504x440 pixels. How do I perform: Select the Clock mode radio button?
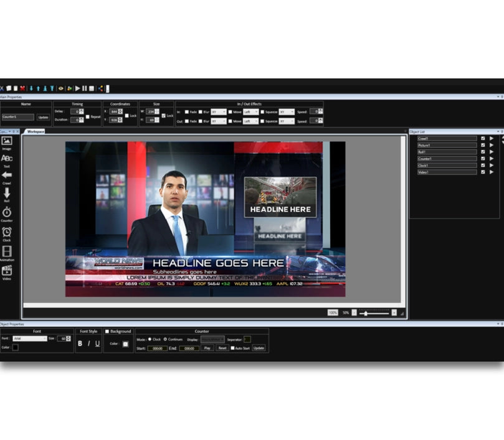(150, 339)
